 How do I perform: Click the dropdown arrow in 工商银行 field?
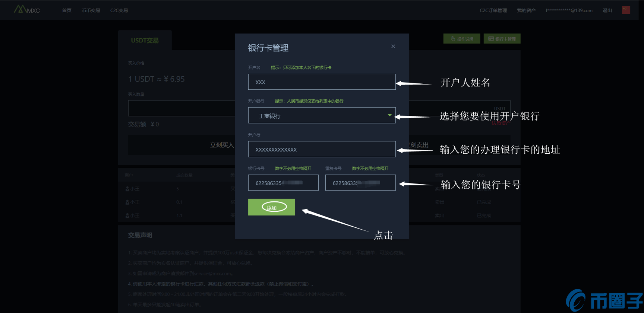(x=389, y=115)
